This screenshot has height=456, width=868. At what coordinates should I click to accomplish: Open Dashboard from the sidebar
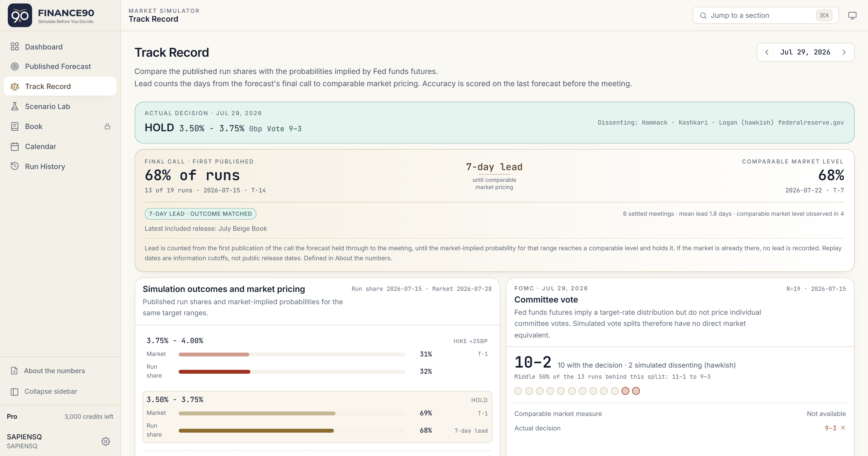(60, 47)
